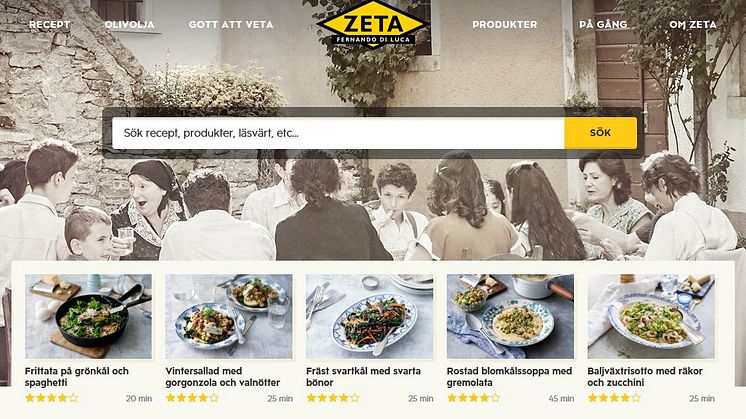Open the Rostad blomkålssoppa recipe photo
The height and width of the screenshot is (419, 746).
pos(510,316)
